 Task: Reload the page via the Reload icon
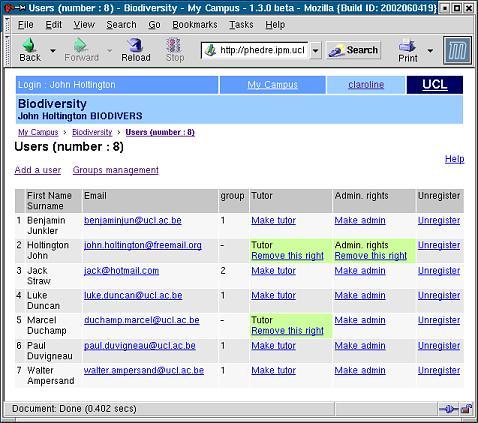coord(135,45)
